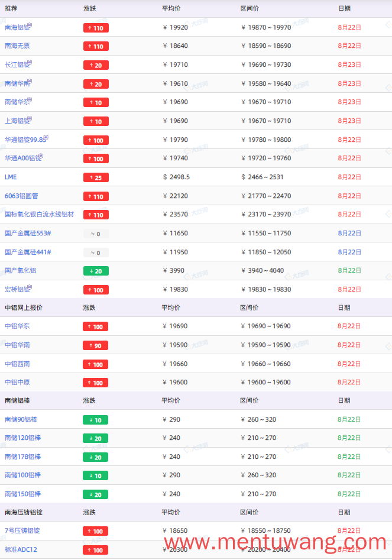The image size is (392, 560).
Task: Click the small icon after 华通A00铝锭
Action: coord(41,156)
